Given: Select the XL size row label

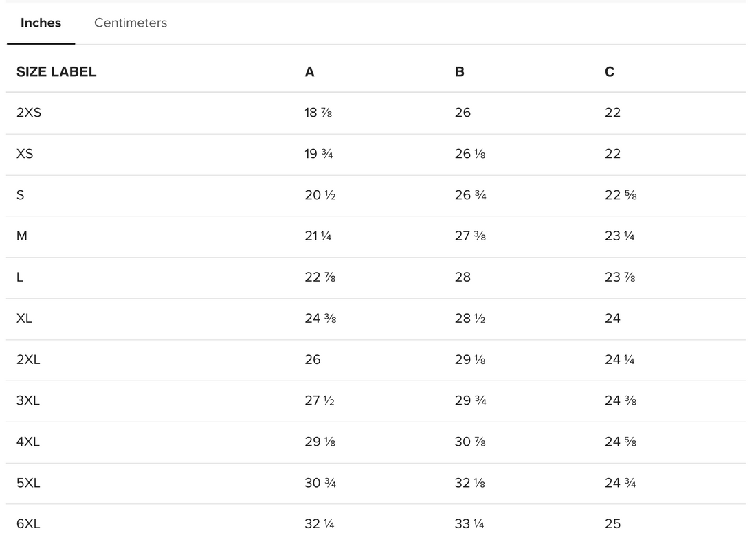Looking at the screenshot, I should pyautogui.click(x=24, y=318).
